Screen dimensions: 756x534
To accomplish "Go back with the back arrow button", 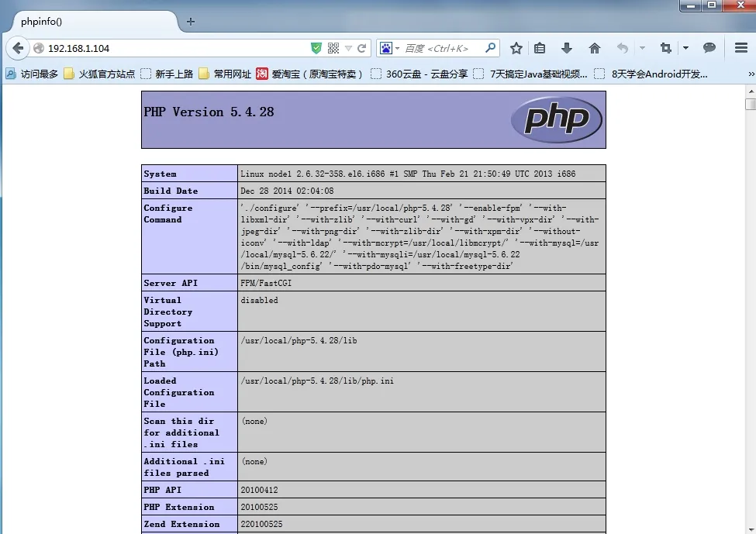I will tap(18, 48).
